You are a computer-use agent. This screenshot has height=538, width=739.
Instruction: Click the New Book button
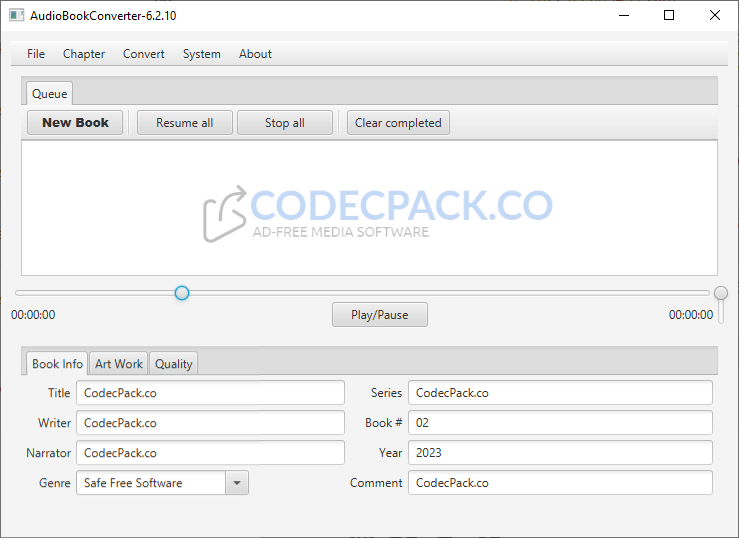[x=75, y=122]
